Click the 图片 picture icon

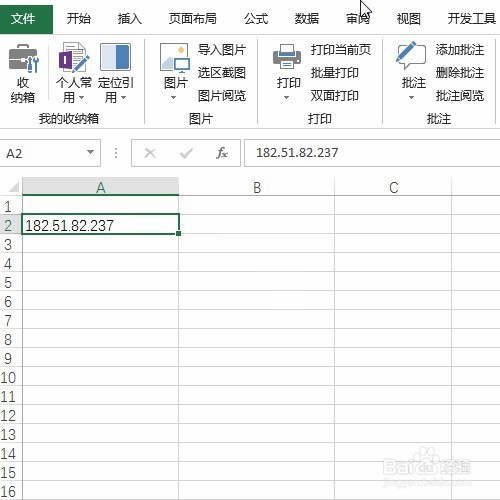click(175, 58)
